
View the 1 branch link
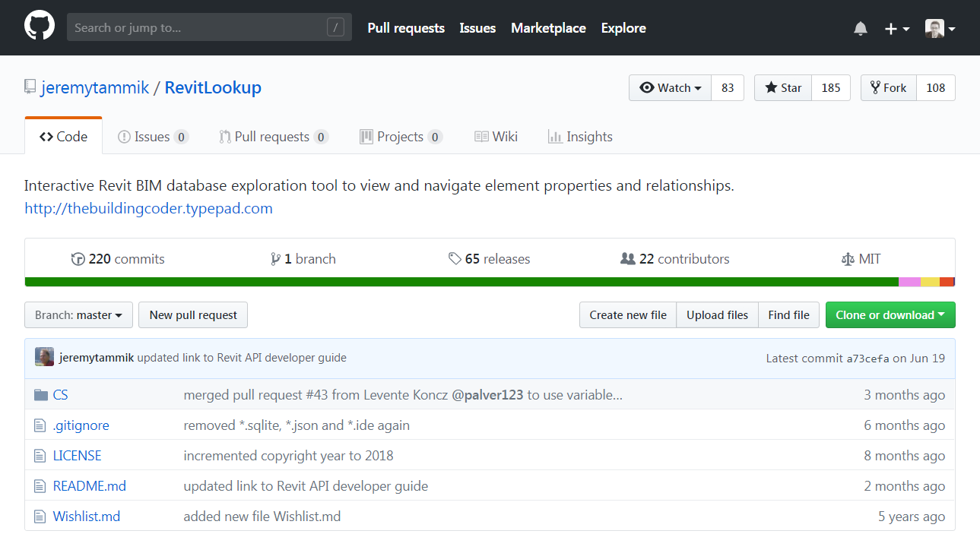[303, 259]
